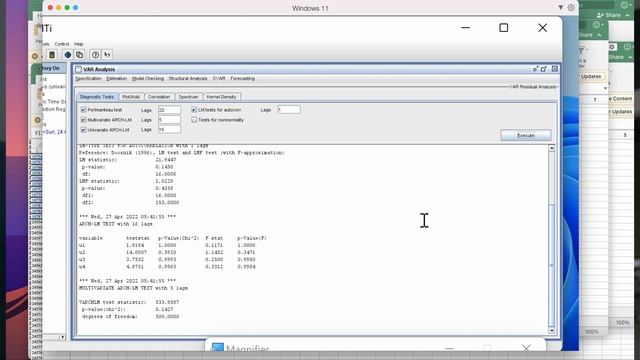Screen dimensions: 640x360
Task: Click the Execute button
Action: pyautogui.click(x=526, y=135)
